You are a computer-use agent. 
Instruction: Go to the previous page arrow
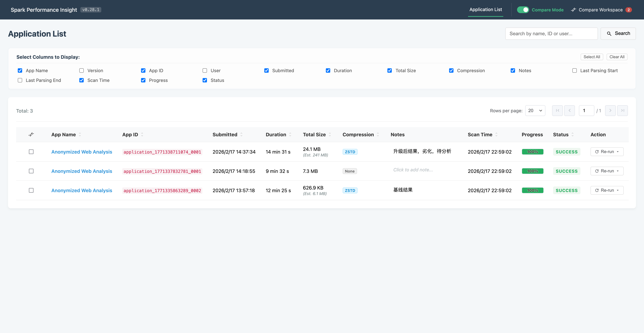pos(570,111)
